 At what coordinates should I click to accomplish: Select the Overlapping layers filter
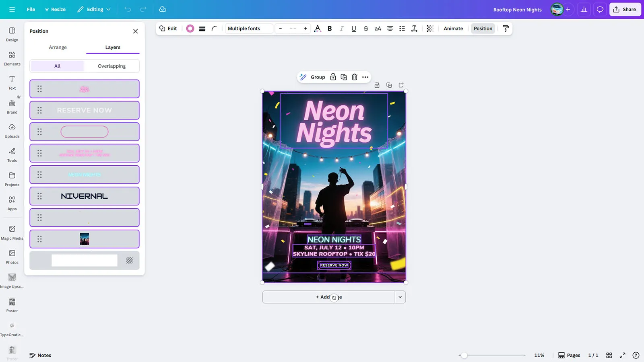[111, 66]
